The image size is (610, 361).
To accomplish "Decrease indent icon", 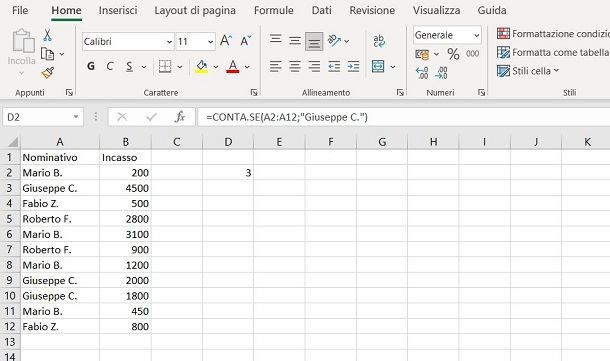I will coord(334,67).
